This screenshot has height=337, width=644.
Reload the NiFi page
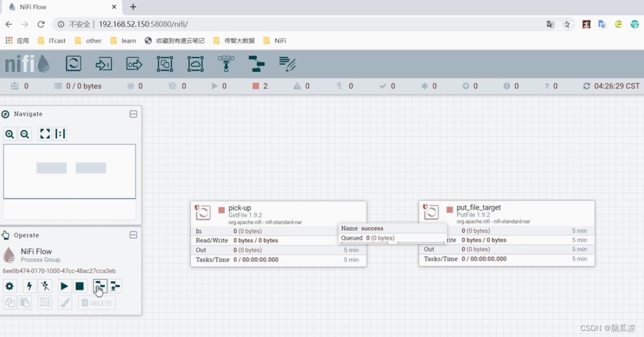tap(41, 24)
